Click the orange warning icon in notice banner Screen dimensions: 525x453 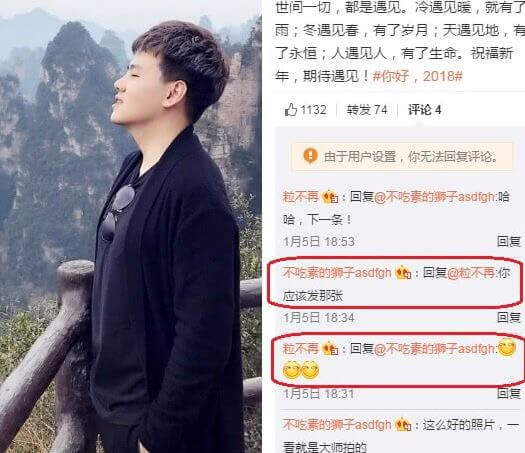[x=310, y=156]
